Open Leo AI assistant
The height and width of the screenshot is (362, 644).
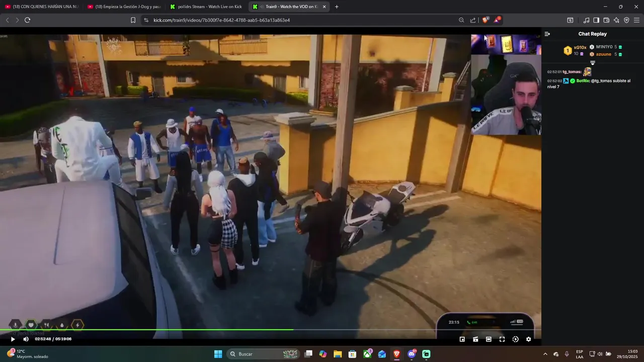(616, 20)
